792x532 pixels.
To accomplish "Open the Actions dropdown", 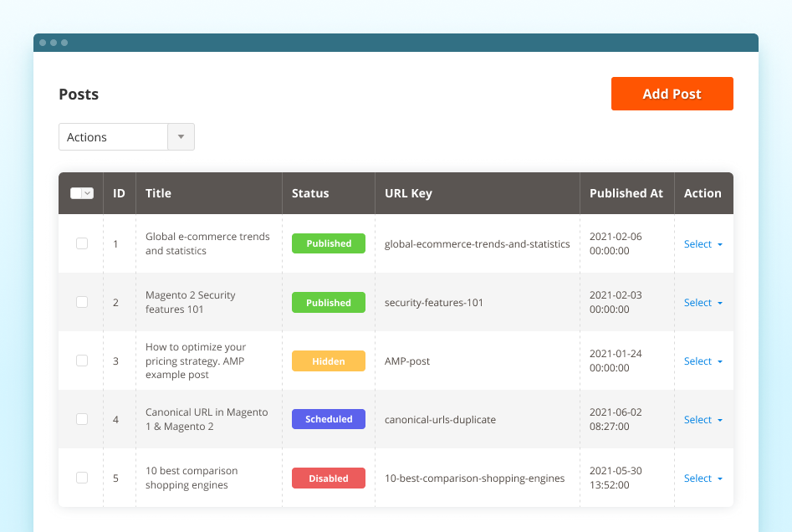I will [x=181, y=136].
